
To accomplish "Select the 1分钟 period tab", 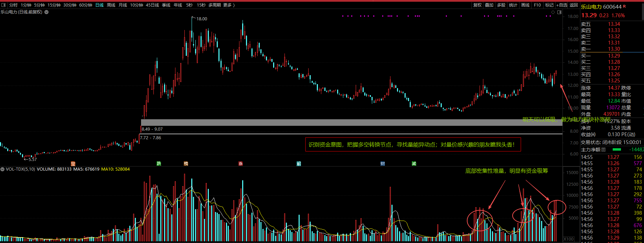I will pos(26,5).
